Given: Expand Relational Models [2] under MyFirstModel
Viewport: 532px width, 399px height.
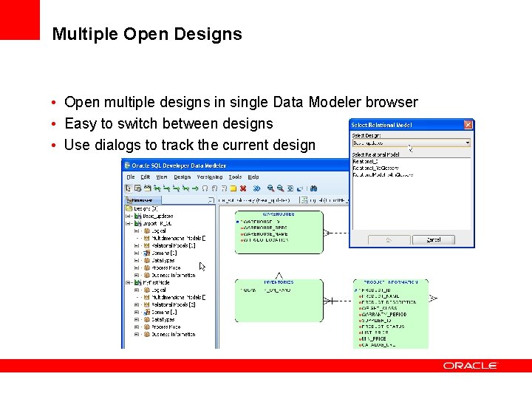Looking at the screenshot, I should 137,304.
